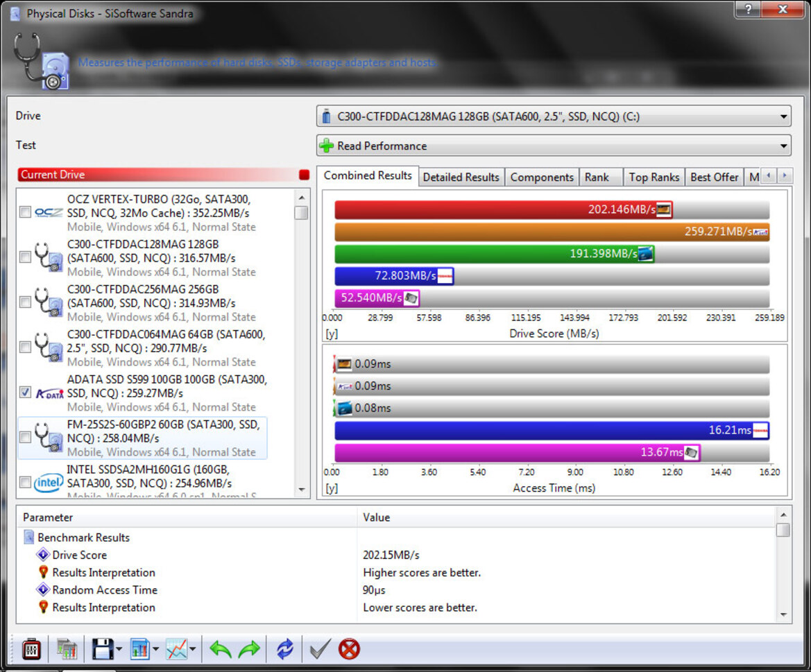Click the red 202.146MB/s bar
The image size is (811, 672).
click(504, 209)
